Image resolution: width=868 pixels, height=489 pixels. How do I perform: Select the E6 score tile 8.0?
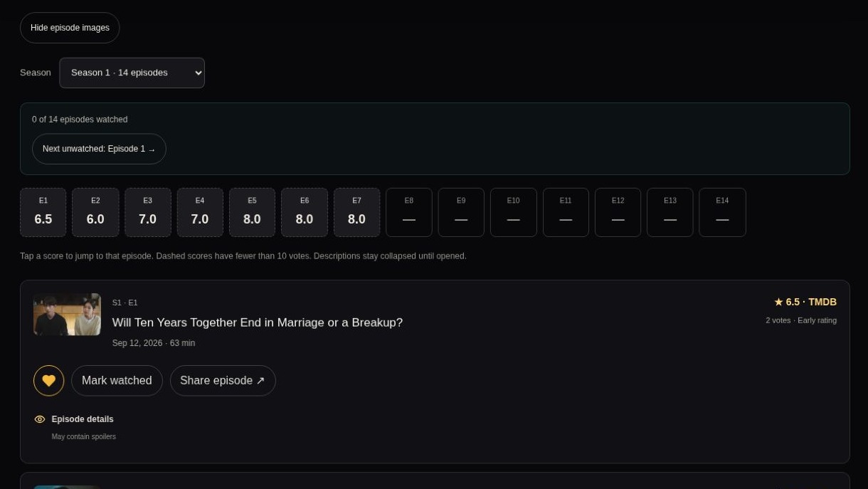[x=305, y=212]
